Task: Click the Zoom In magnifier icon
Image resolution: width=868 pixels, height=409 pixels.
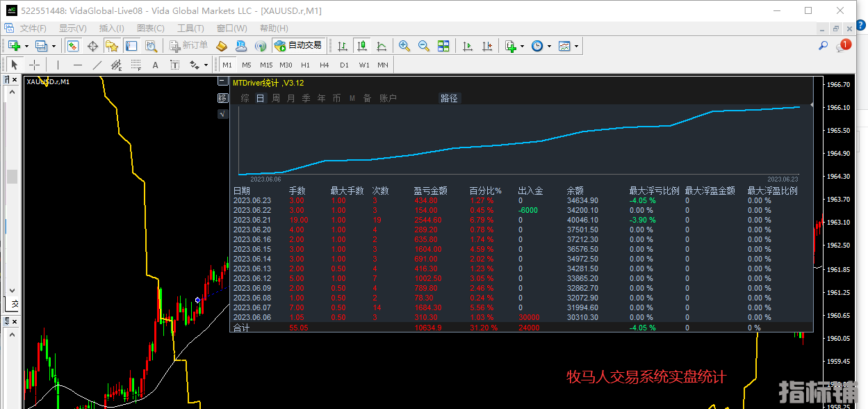Action: click(x=404, y=46)
